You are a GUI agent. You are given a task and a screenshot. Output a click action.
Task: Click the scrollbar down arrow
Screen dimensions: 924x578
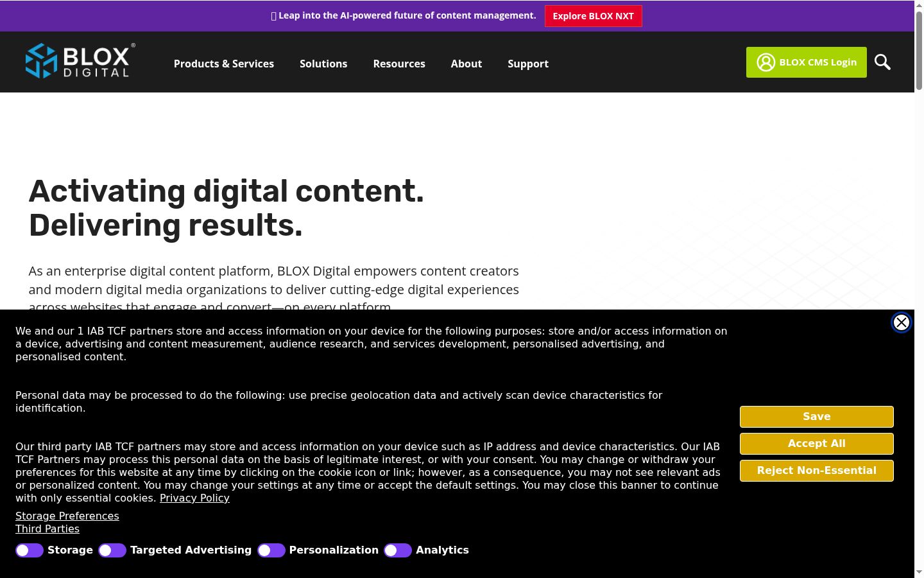919,572
